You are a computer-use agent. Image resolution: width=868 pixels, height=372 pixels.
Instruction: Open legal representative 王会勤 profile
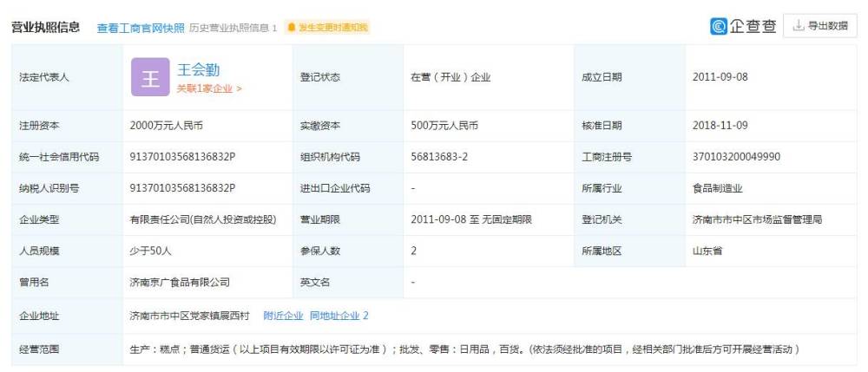click(x=198, y=69)
